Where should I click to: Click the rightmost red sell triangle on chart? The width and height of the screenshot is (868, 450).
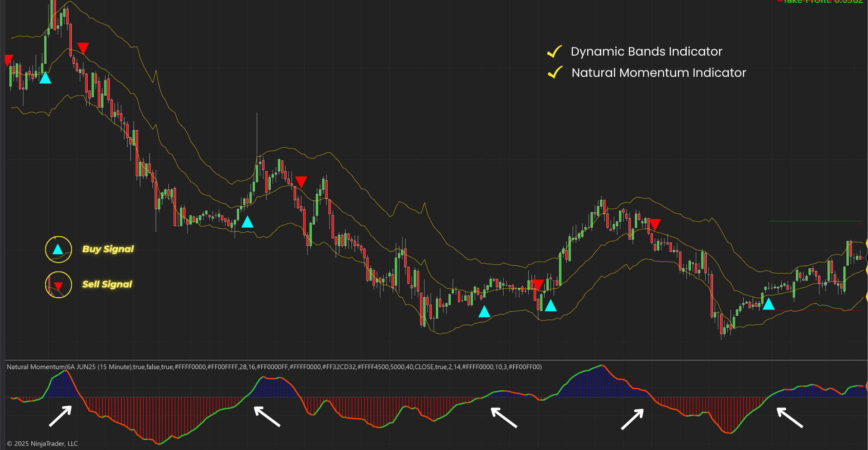(655, 224)
